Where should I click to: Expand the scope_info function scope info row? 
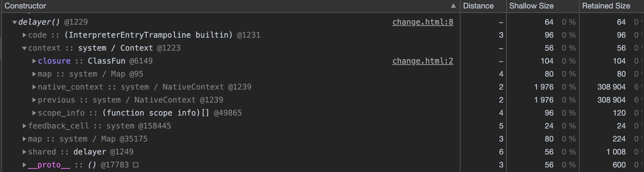34,113
